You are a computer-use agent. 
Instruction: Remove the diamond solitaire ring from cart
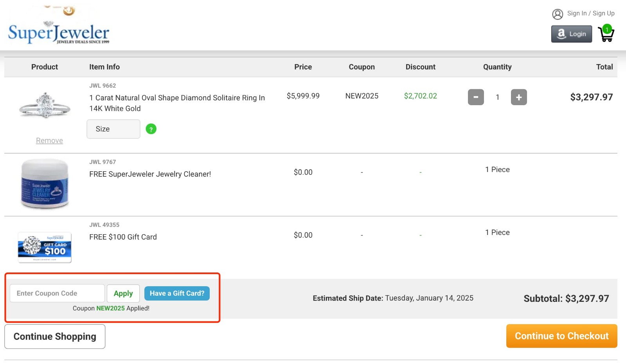pyautogui.click(x=49, y=140)
